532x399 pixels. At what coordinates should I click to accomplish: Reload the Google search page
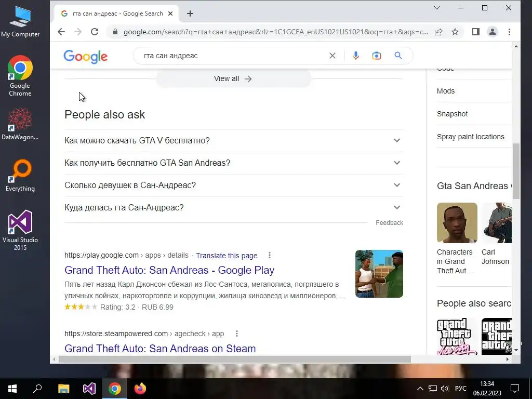click(95, 32)
